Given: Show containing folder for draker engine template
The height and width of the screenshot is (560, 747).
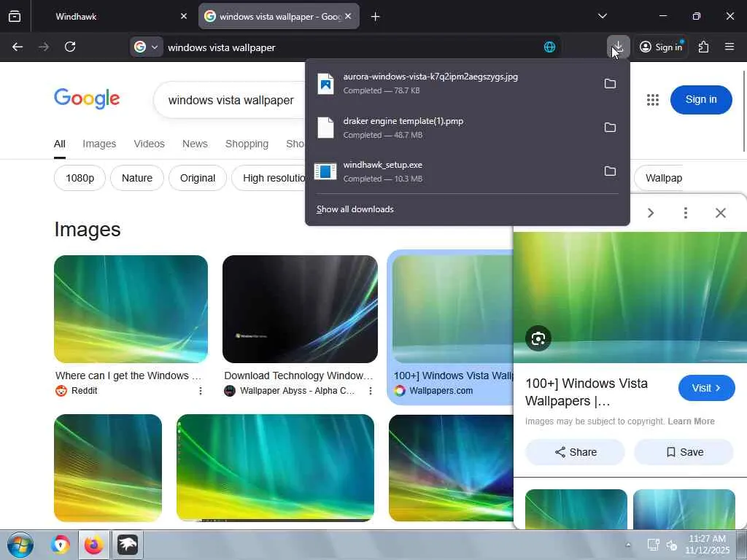Looking at the screenshot, I should point(610,127).
